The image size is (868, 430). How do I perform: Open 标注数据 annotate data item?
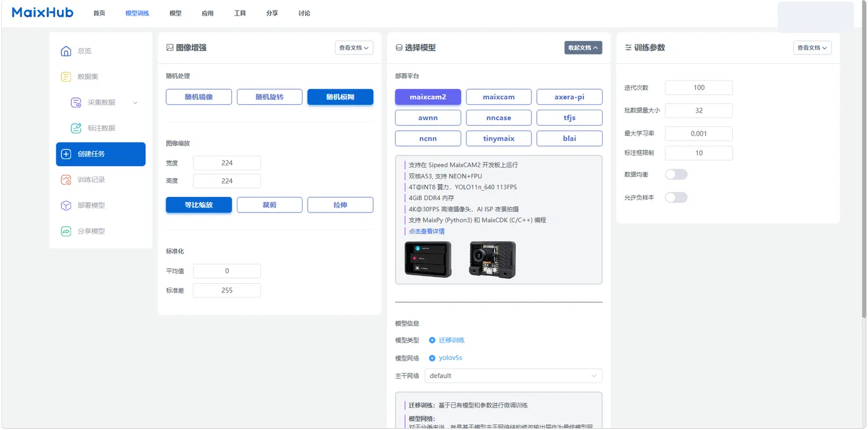[100, 128]
